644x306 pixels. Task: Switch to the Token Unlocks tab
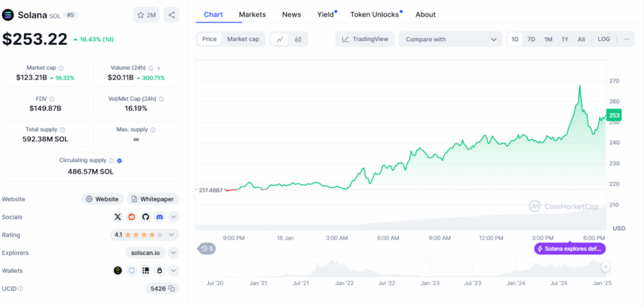pos(374,14)
